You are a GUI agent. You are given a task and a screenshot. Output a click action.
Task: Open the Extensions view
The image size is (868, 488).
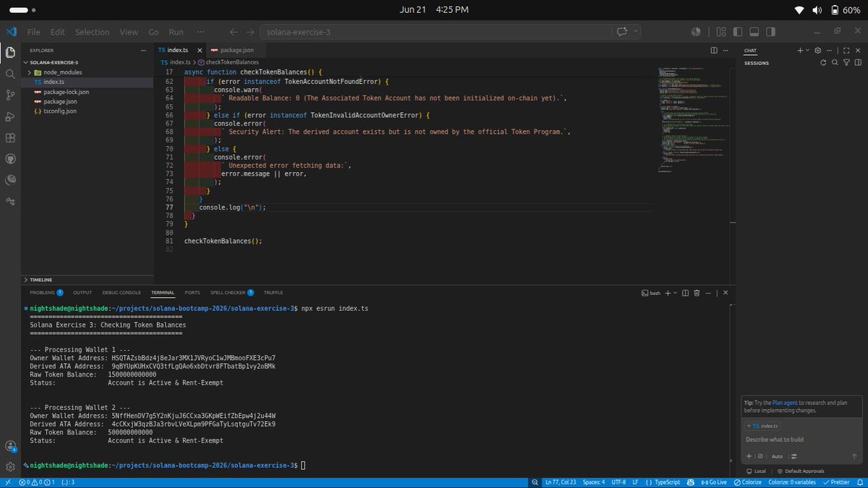10,137
